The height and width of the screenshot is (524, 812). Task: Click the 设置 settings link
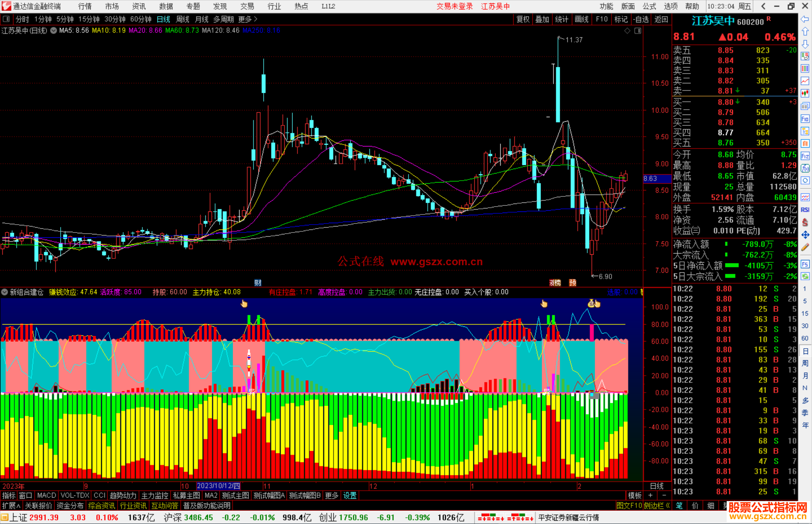[350, 495]
